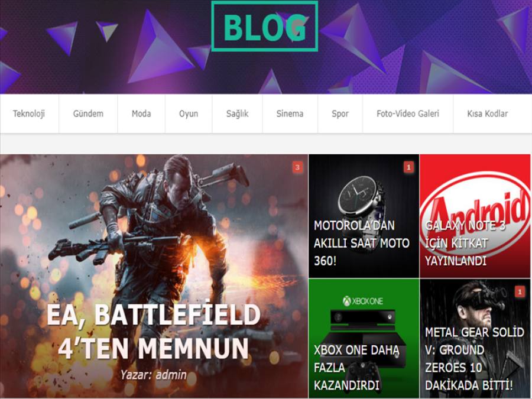This screenshot has height=399, width=532.
Task: Open the Kısa Kodlar menu item
Action: 488,113
